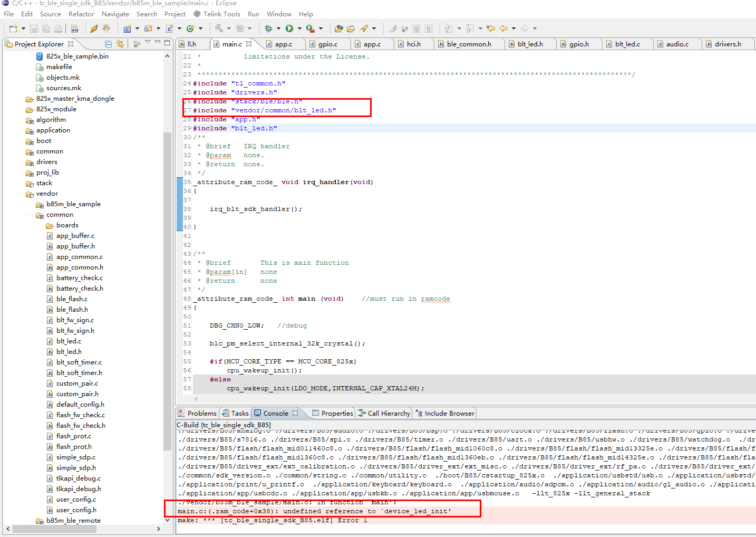Switch to the gpio.c editor tab
The image size is (756, 537).
point(327,44)
